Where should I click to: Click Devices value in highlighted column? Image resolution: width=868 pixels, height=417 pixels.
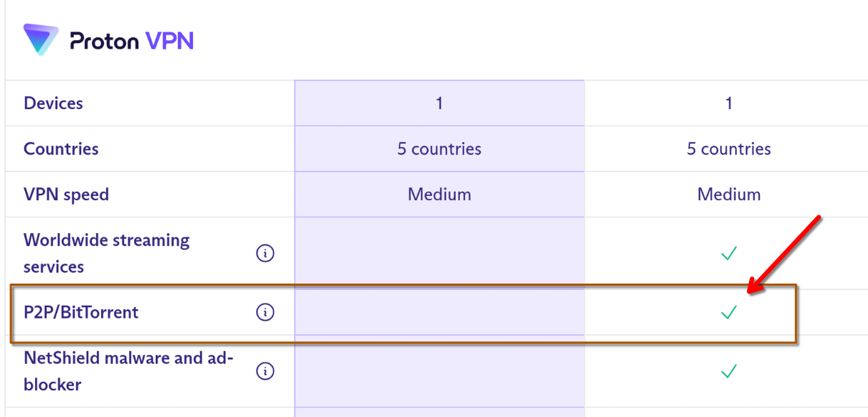click(439, 103)
